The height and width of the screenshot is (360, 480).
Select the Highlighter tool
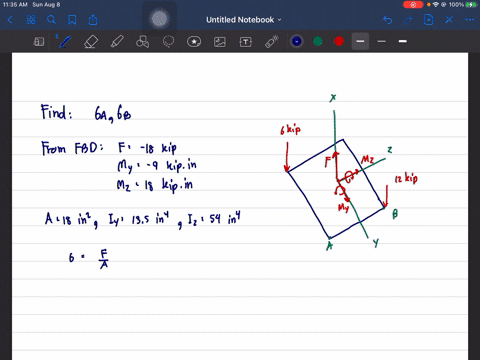pos(117,42)
